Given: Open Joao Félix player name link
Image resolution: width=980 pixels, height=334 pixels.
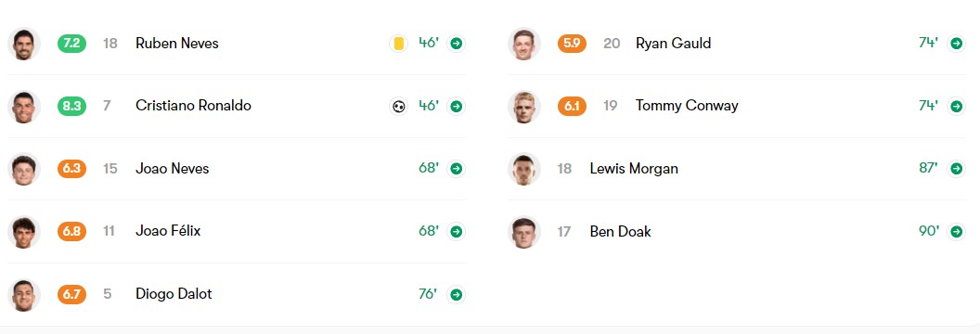Looking at the screenshot, I should pos(168,231).
